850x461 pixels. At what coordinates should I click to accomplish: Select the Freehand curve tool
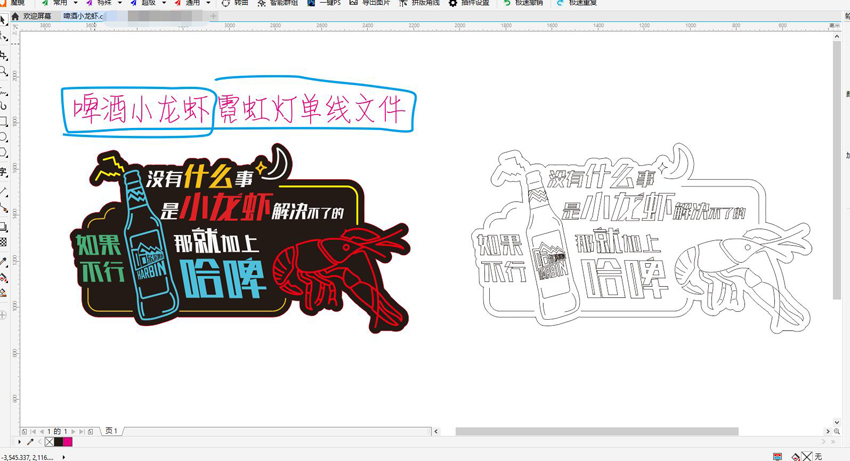tap(3, 91)
